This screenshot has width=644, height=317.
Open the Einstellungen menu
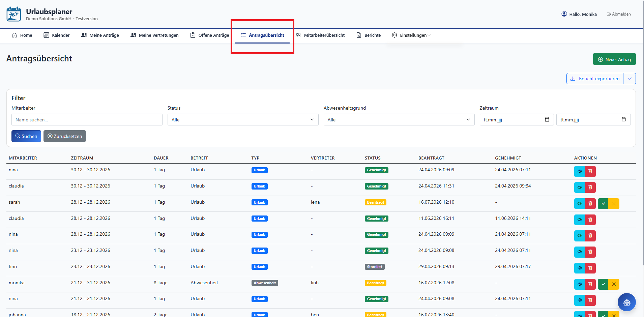(411, 35)
